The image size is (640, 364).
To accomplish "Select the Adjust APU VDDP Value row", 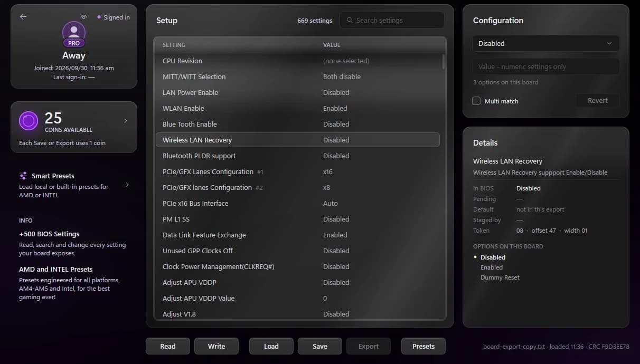I will (298, 298).
